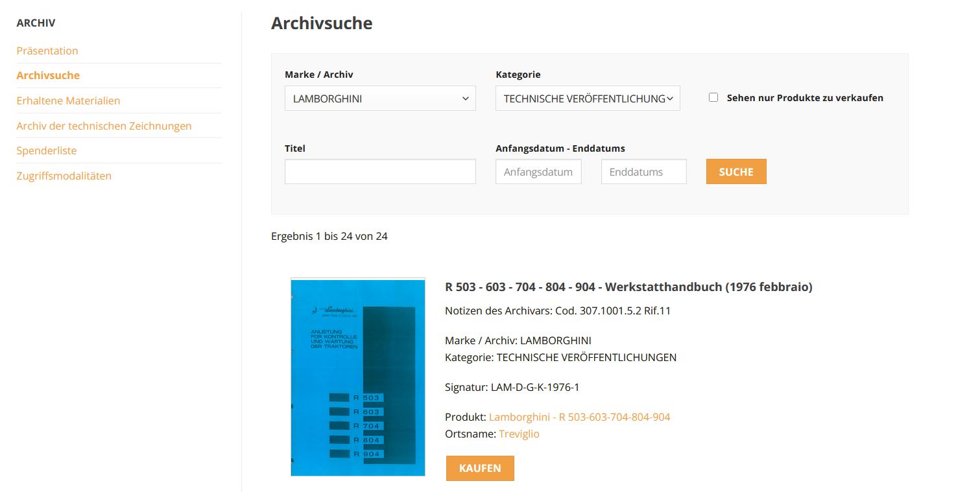Click the 'Anfangsdatum - Enddatums' field label

(560, 148)
